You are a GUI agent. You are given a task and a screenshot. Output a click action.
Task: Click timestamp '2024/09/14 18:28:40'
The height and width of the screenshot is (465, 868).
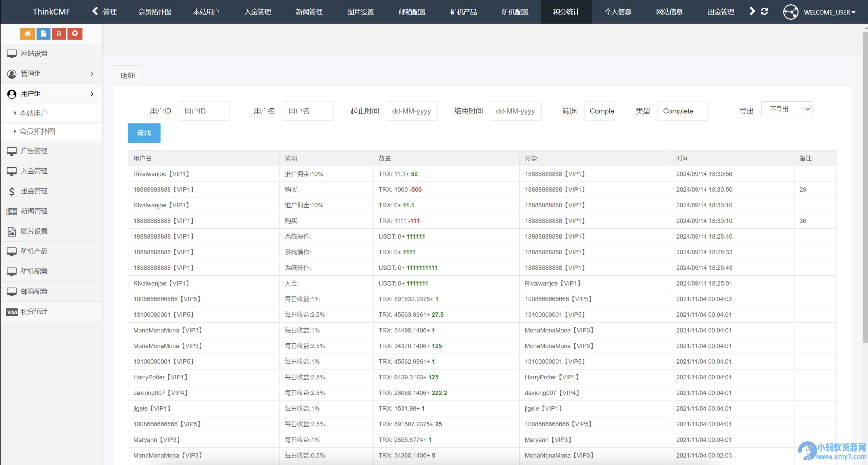(x=704, y=236)
